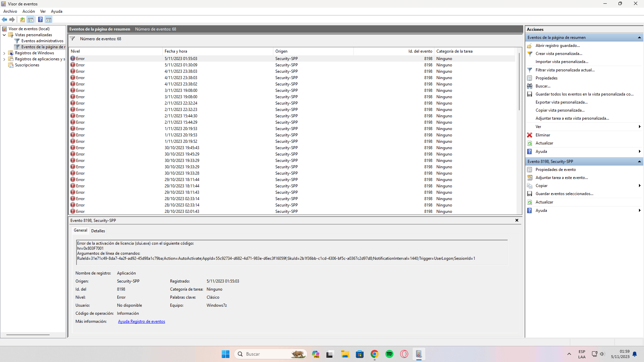Click Guardar eventos seleccionados disk icon
The width and height of the screenshot is (644, 362).
pos(530,194)
